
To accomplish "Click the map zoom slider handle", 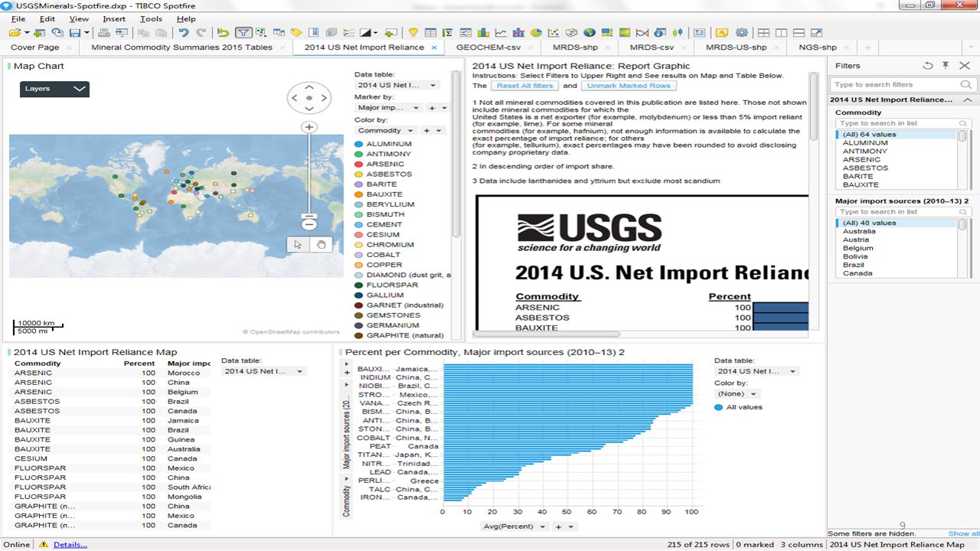I will point(309,217).
